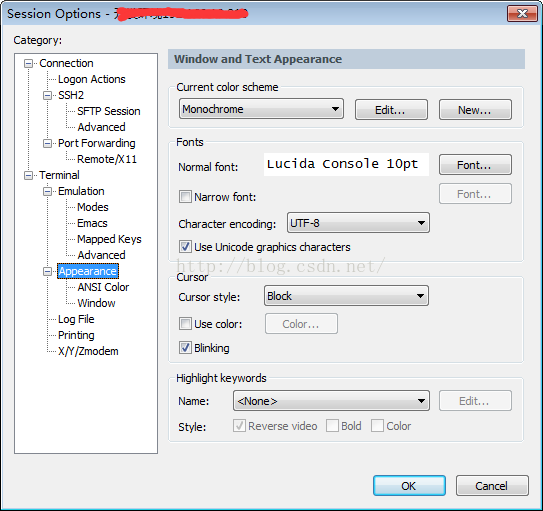Image resolution: width=543 pixels, height=511 pixels.
Task: Select Mapped Keys category
Action: [109, 239]
